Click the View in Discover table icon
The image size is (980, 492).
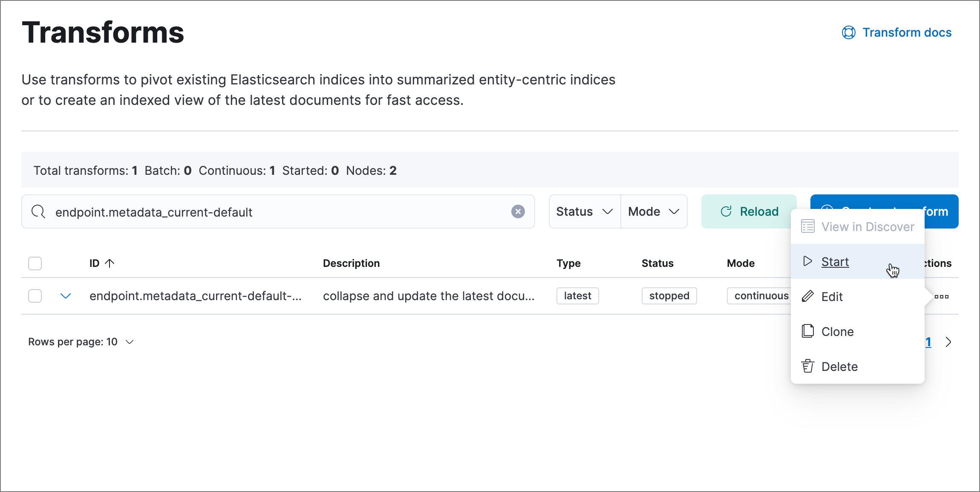(808, 226)
